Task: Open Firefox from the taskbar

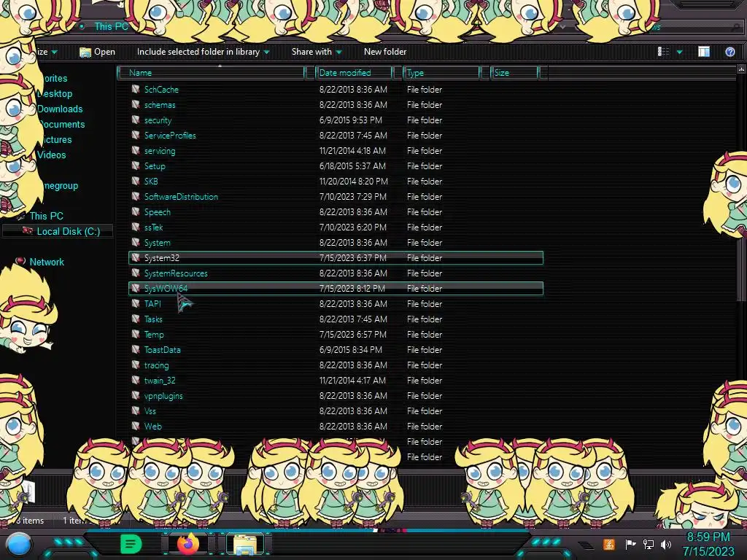Action: 188,544
